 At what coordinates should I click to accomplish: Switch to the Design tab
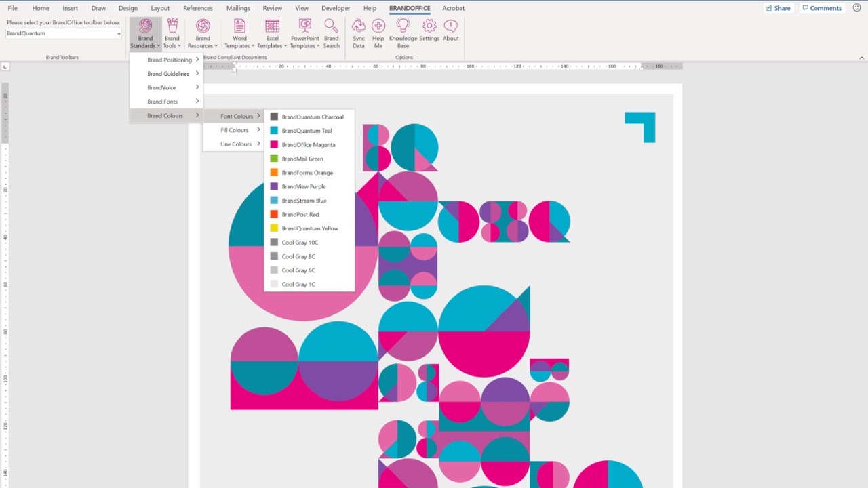coord(127,8)
